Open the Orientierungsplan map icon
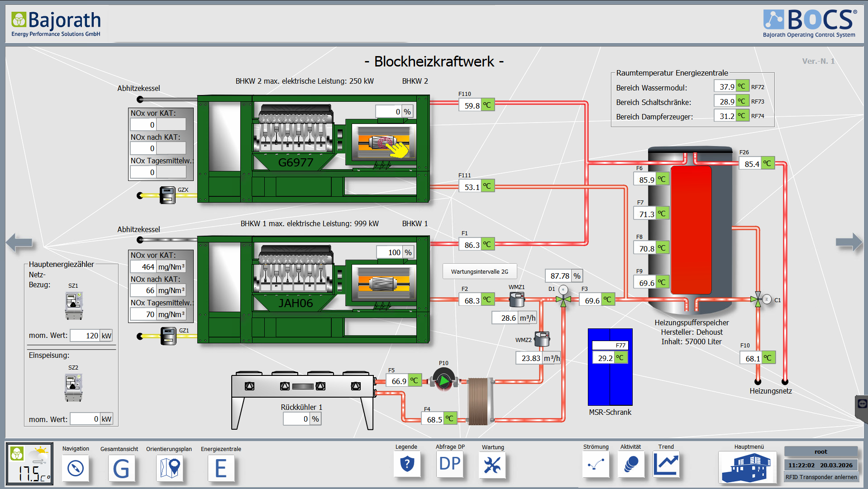The height and width of the screenshot is (489, 868). [170, 468]
